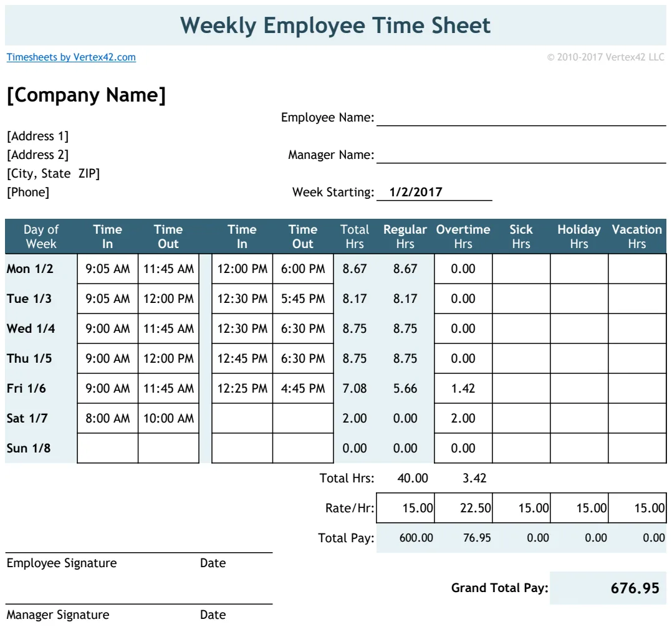The height and width of the screenshot is (627, 672).
Task: Select the [Company Name] placeholder text
Action: tap(86, 95)
